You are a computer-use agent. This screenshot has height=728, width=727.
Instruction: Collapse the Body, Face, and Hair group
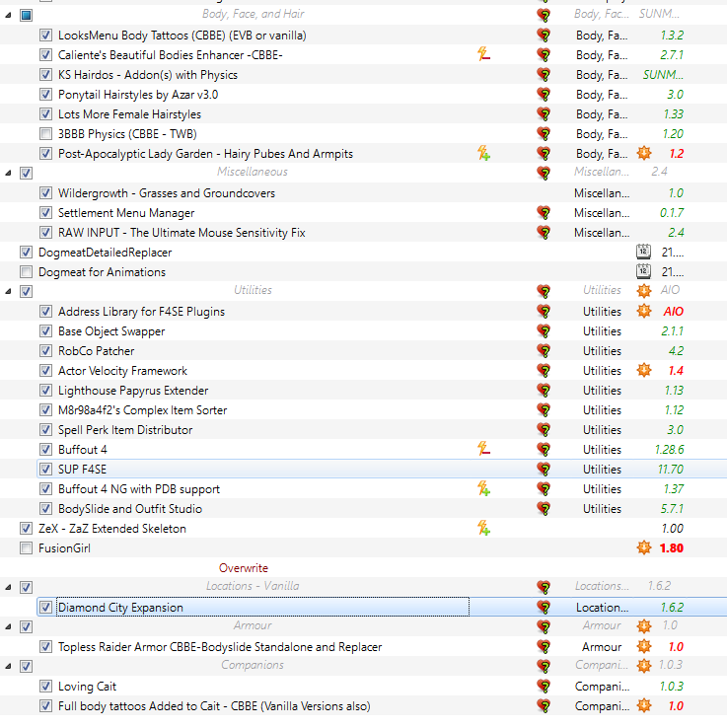[x=8, y=16]
